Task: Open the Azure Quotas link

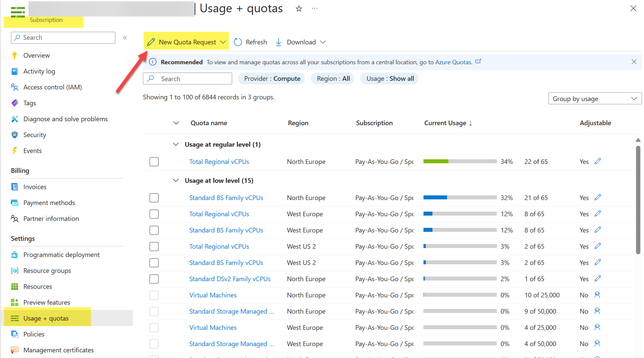Action: click(453, 62)
